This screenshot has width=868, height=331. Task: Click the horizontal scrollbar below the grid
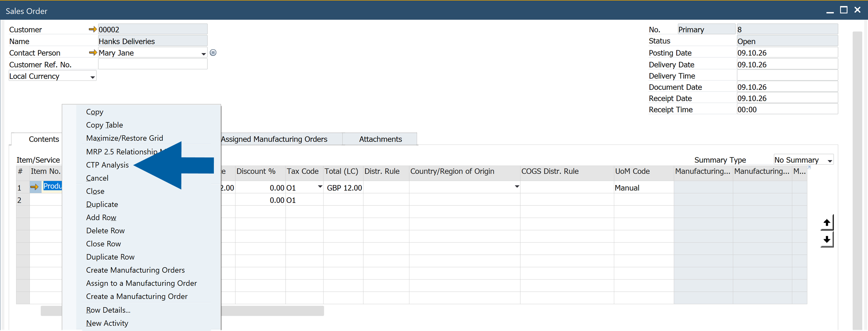coord(182,311)
